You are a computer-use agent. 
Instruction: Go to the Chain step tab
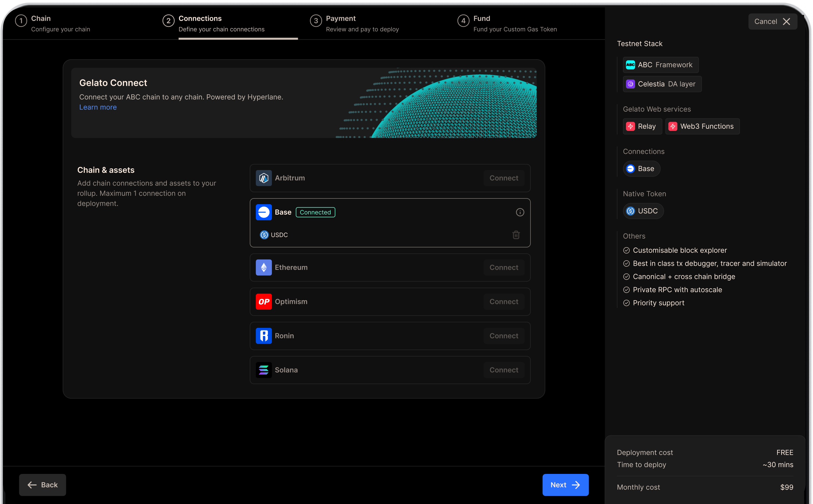pyautogui.click(x=52, y=24)
